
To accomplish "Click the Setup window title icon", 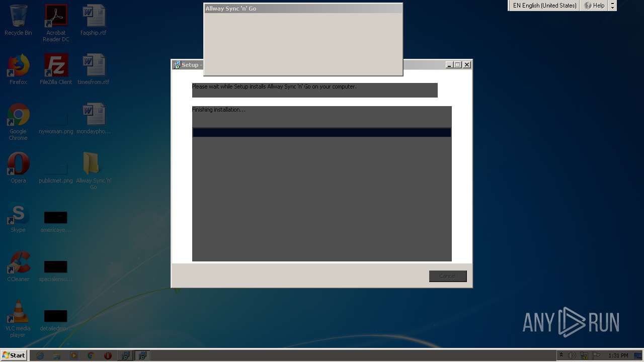I will tap(177, 65).
